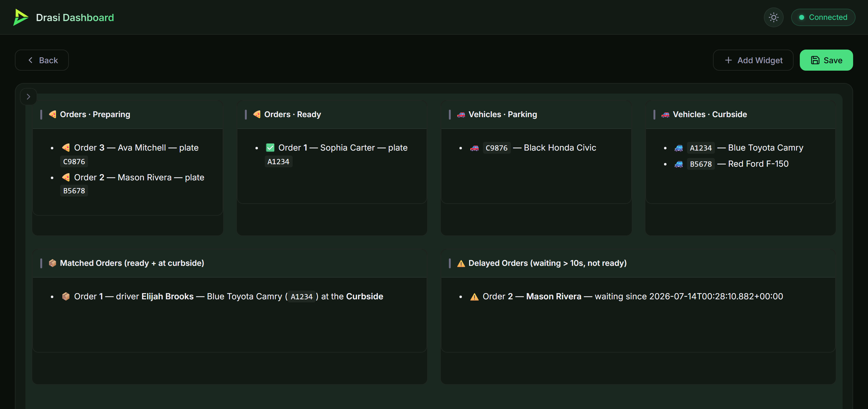Click the pizza icon in Orders · Ready header

(257, 114)
